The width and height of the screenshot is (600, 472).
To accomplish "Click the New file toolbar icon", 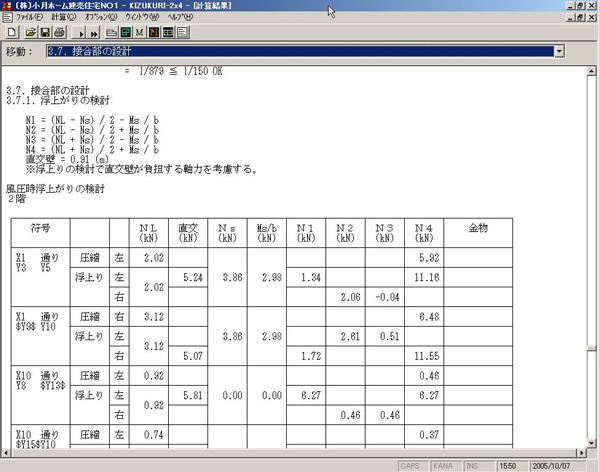I will tap(11, 32).
